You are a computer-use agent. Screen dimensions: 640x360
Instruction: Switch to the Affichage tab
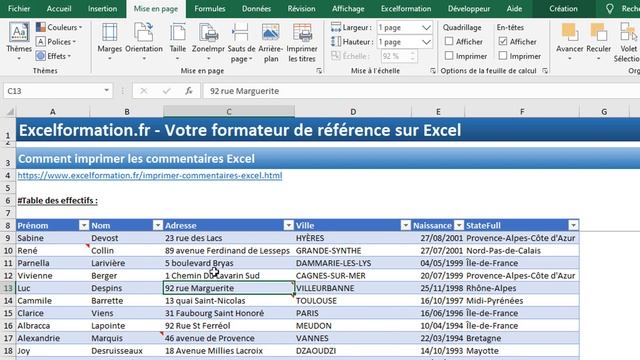click(x=348, y=9)
